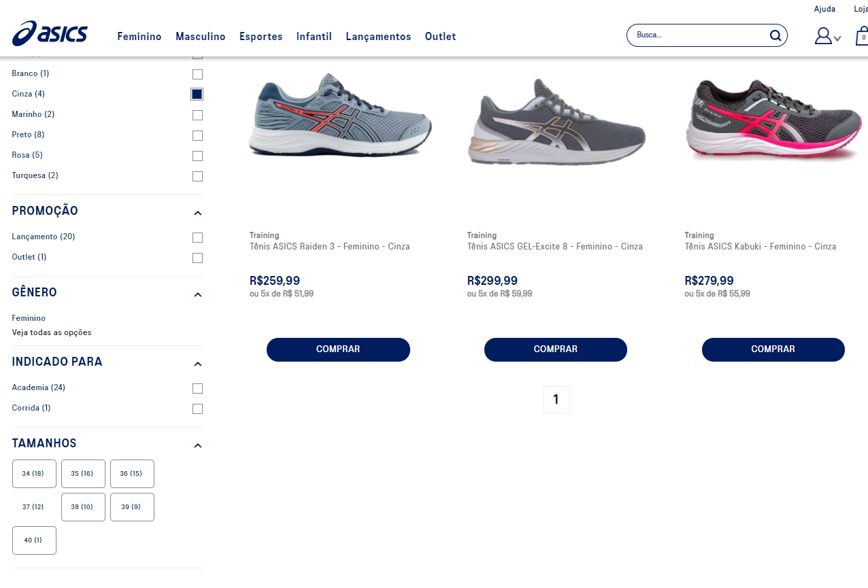Open the Esportes menu
868x588 pixels.
tap(261, 37)
